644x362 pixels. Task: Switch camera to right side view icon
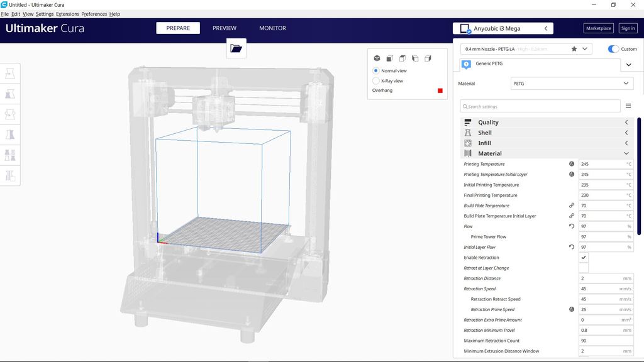pyautogui.click(x=428, y=58)
